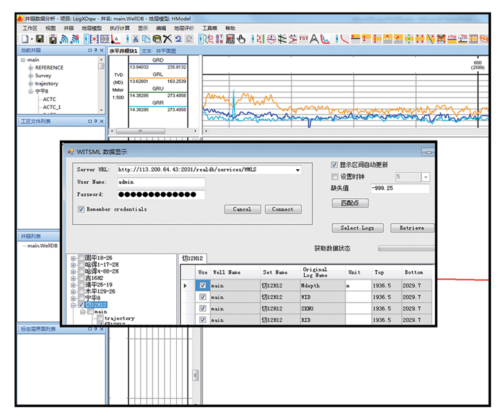Expand the 木平129-26 well node
504x420 pixels.
pos(73,291)
